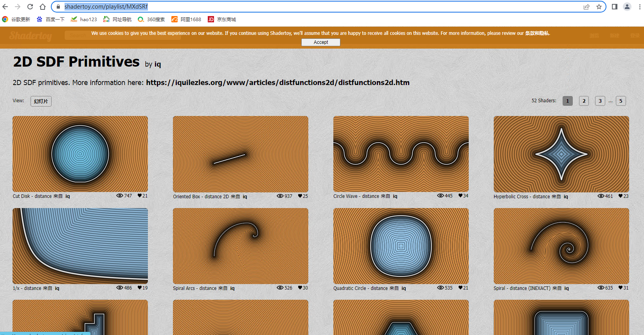Open the 京东商城 bookmark
644x335 pixels.
pos(222,19)
